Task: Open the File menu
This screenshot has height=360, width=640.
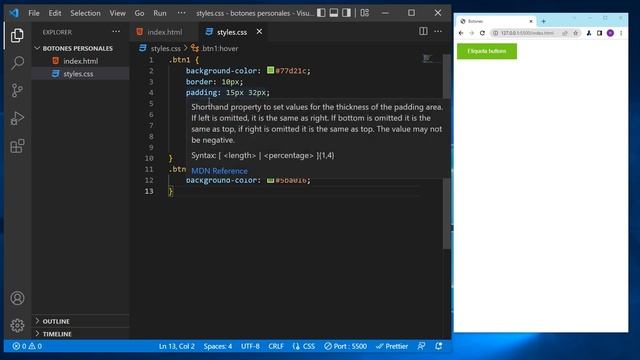Action: coord(34,13)
